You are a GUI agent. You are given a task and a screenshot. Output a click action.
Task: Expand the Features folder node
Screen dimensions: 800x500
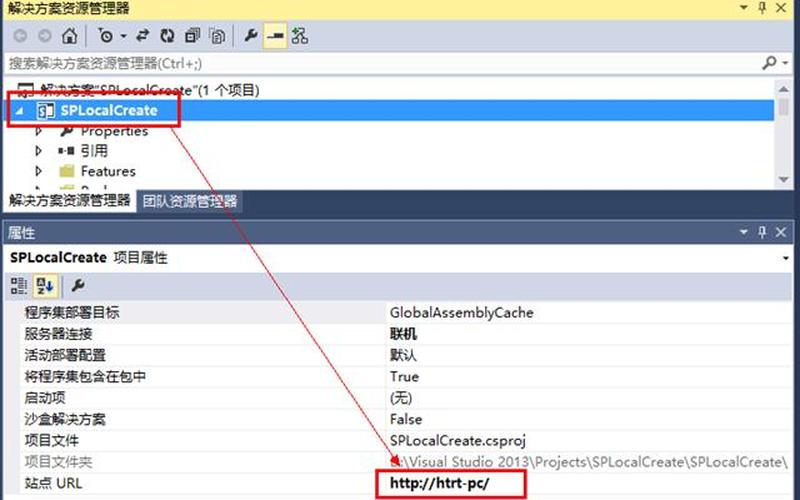tap(39, 171)
